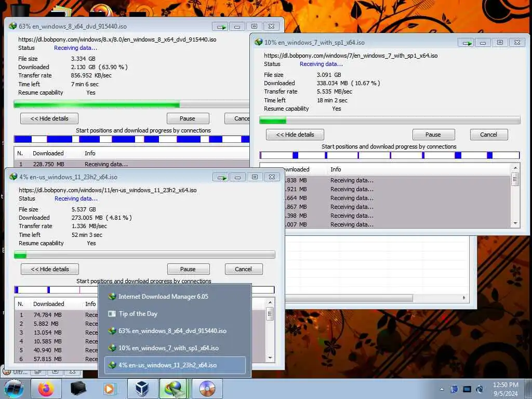Select Internet Download Manager 6.05 in taskbar list
532x399 pixels.
click(x=175, y=297)
